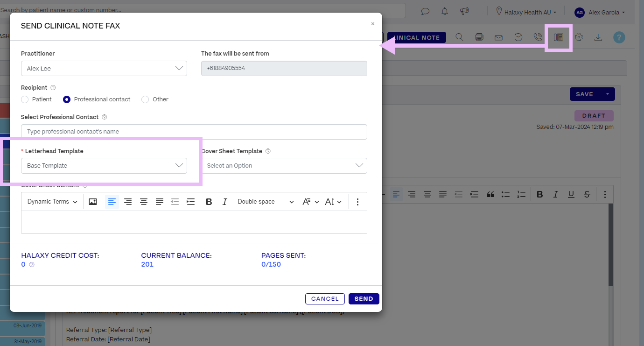The image size is (644, 346).
Task: Open the announcements megaphone icon
Action: (464, 12)
